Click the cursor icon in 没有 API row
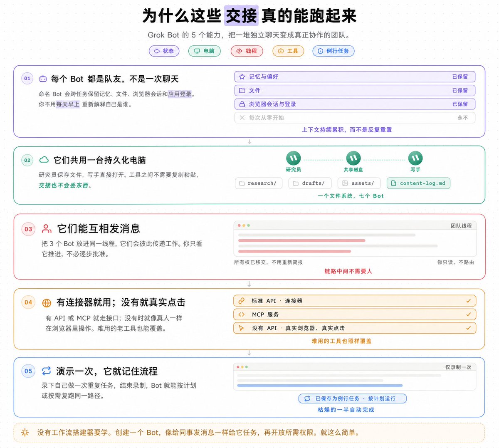This screenshot has width=499, height=448. pos(241,328)
